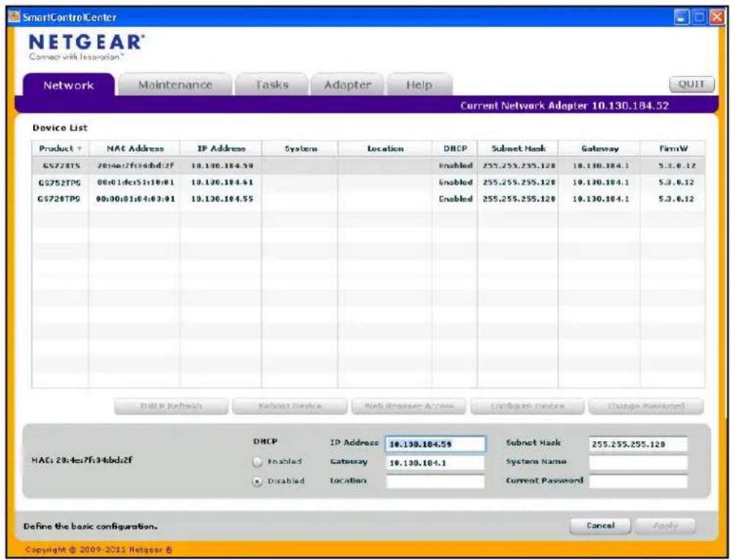The height and width of the screenshot is (560, 731).
Task: Click IP address 10.130.184.61
Action: point(222,182)
